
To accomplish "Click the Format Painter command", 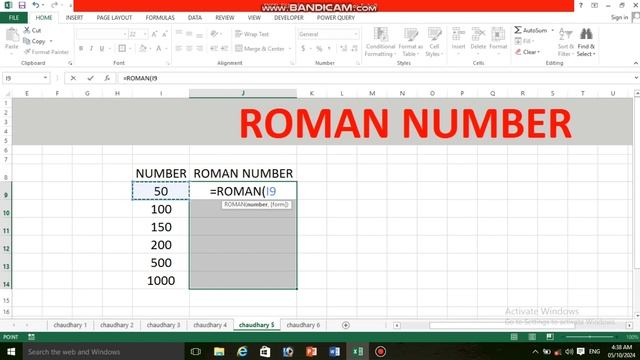I will [x=46, y=52].
